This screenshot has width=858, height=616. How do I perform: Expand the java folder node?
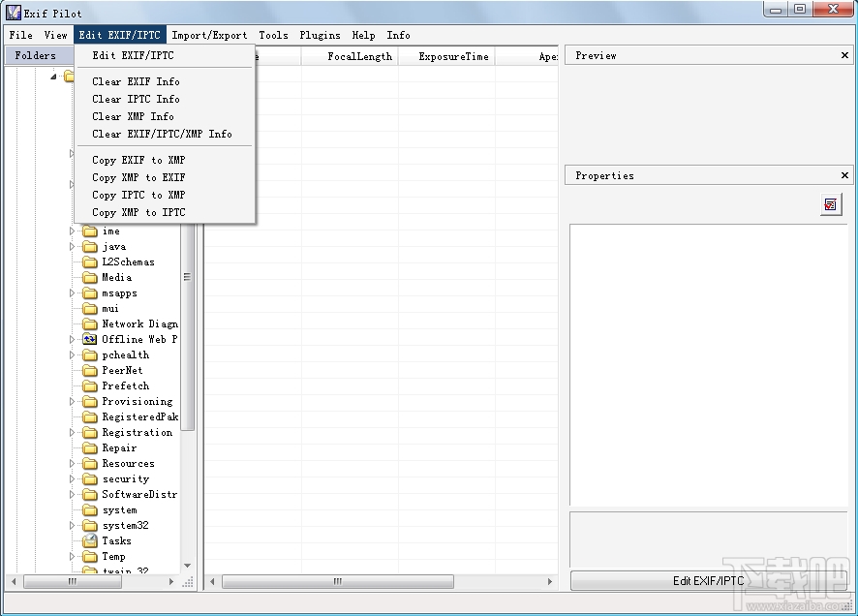click(x=73, y=246)
